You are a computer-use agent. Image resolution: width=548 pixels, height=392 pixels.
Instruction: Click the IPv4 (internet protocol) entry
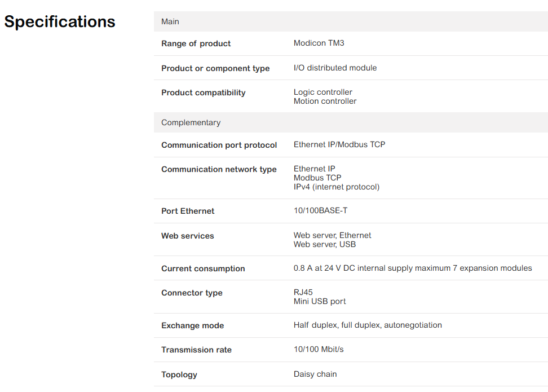point(336,187)
